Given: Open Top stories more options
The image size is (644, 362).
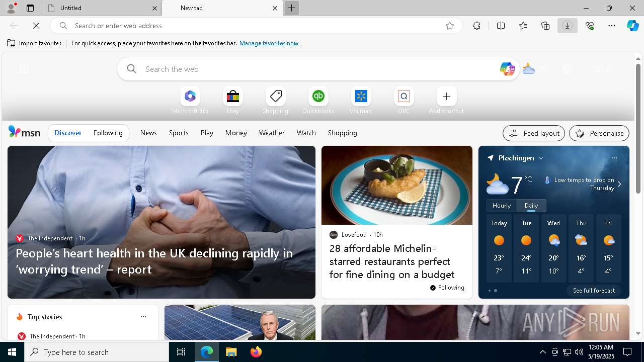Looking at the screenshot, I should click(143, 317).
